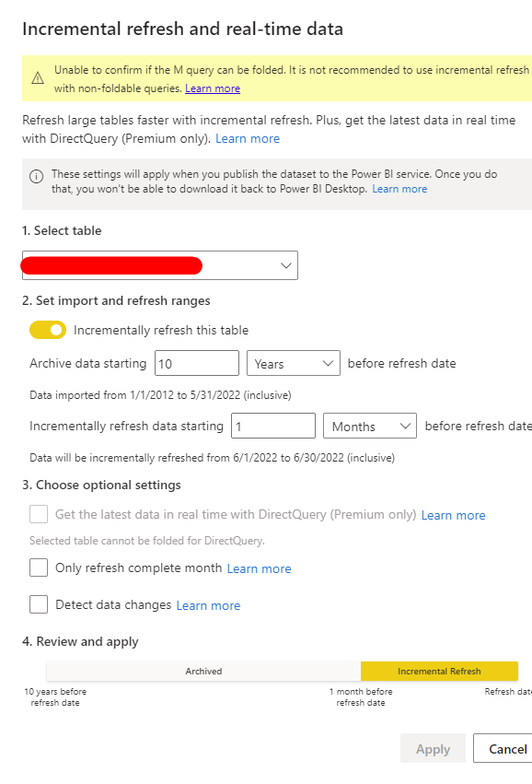Click the info circle icon in gray notice
Image resolution: width=532 pixels, height=784 pixels.
pyautogui.click(x=37, y=177)
